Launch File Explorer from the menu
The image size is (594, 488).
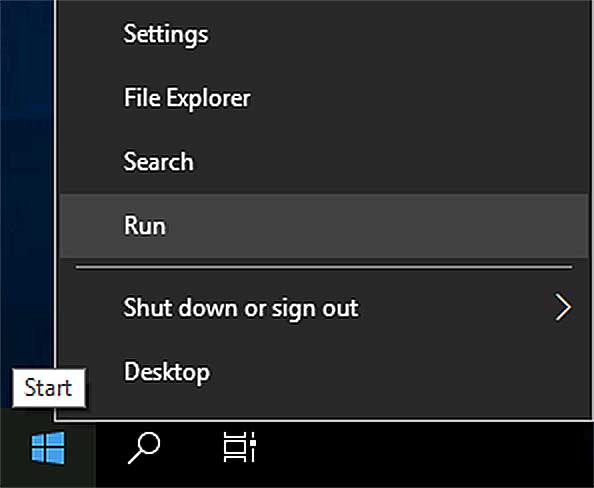tap(324, 98)
